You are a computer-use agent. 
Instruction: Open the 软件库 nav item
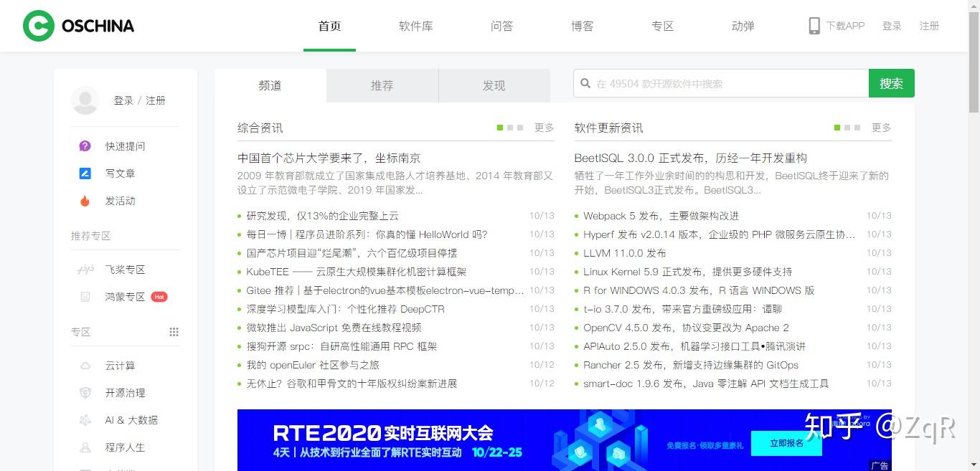(416, 26)
